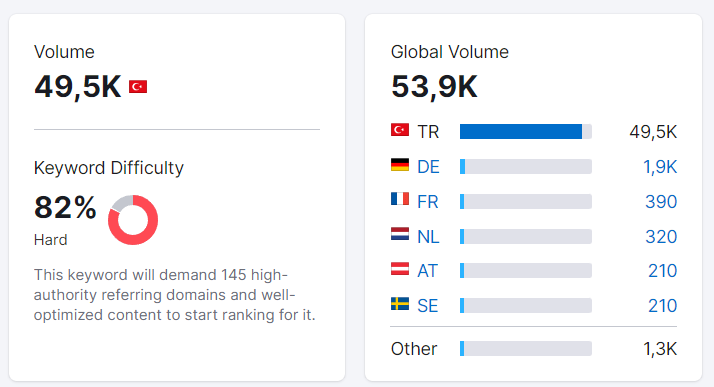Image resolution: width=714 pixels, height=387 pixels.
Task: Click the 82% difficulty value
Action: pos(65,208)
